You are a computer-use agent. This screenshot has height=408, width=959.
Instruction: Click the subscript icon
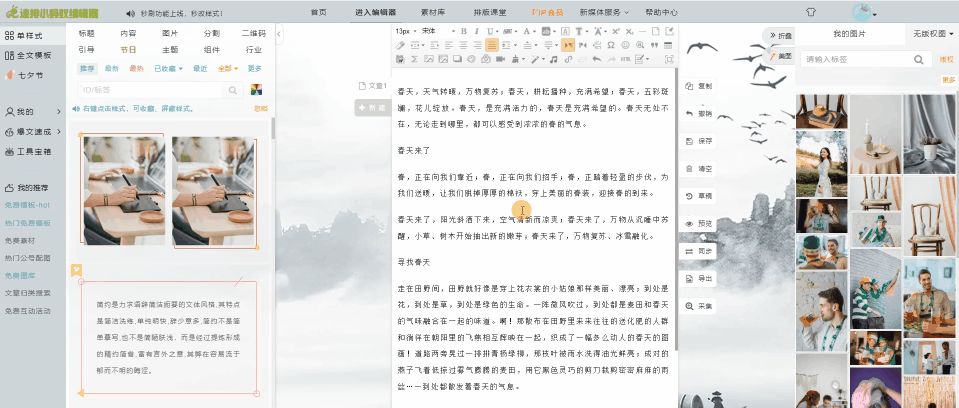click(x=629, y=31)
